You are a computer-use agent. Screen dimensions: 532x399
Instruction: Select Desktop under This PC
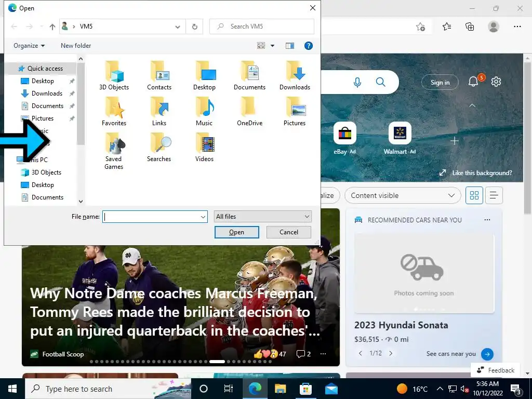[x=43, y=185]
